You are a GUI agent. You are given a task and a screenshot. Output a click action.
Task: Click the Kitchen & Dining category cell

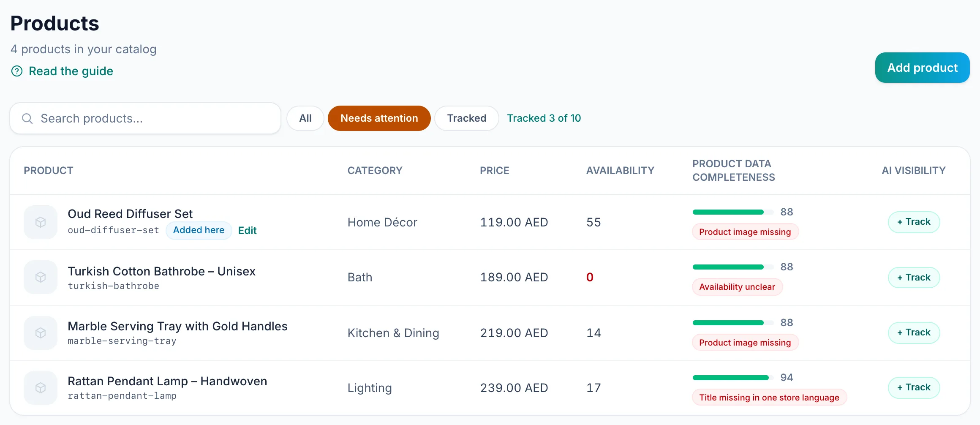coord(393,333)
